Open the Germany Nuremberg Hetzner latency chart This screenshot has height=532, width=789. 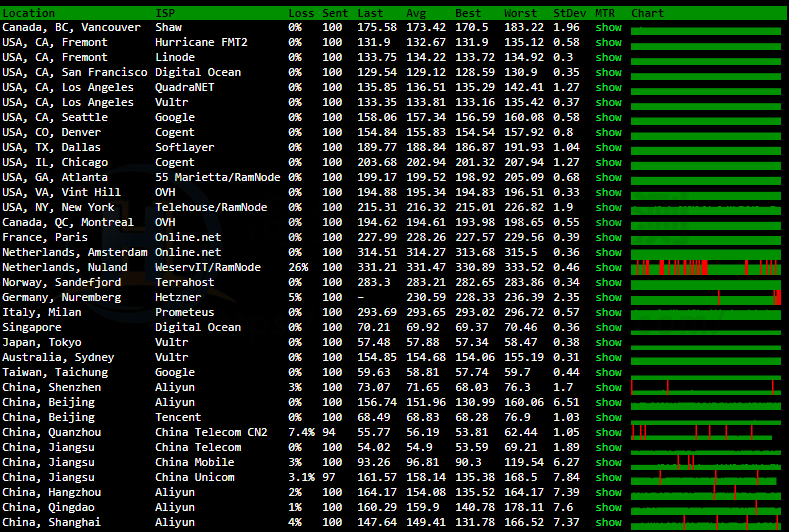coord(706,297)
